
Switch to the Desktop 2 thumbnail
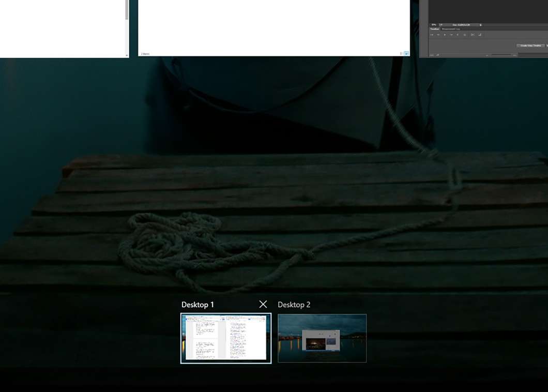point(322,338)
